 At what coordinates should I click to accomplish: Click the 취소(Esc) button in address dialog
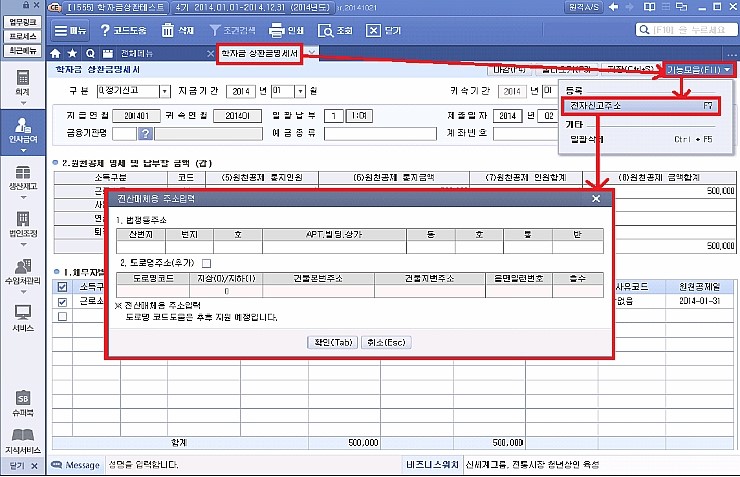click(386, 343)
